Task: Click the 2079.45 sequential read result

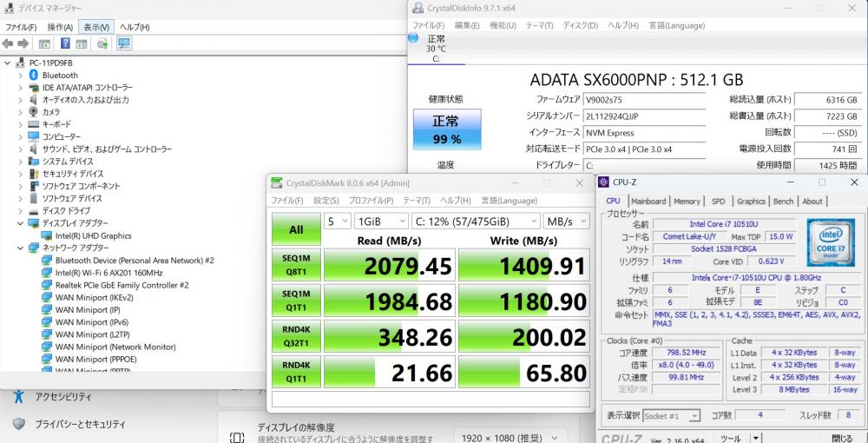Action: click(390, 265)
